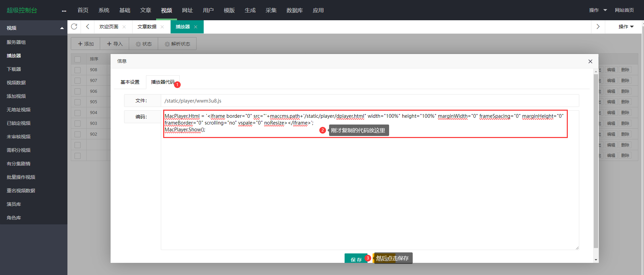Click the right arrow to scroll tabs forward
Image resolution: width=644 pixels, height=275 pixels.
click(598, 27)
